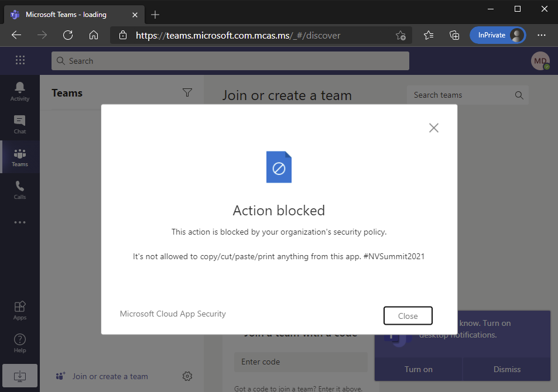The width and height of the screenshot is (558, 392).
Task: Add this page to favorites
Action: [x=400, y=35]
